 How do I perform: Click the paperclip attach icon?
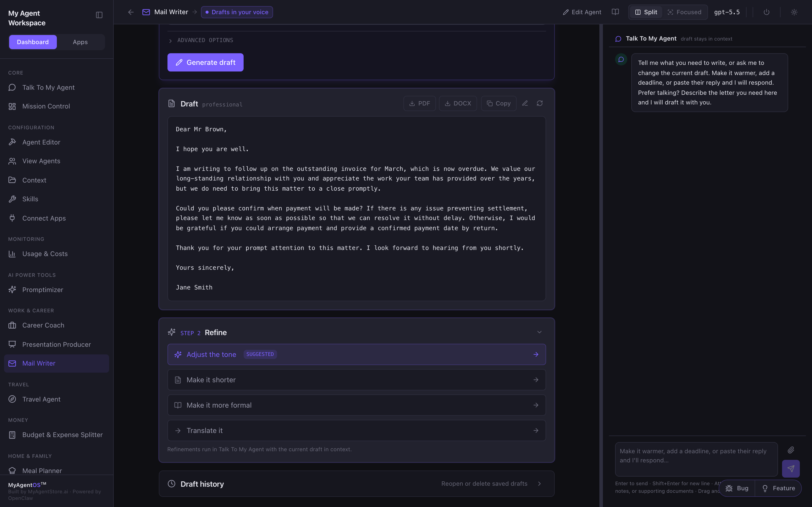pos(791,450)
